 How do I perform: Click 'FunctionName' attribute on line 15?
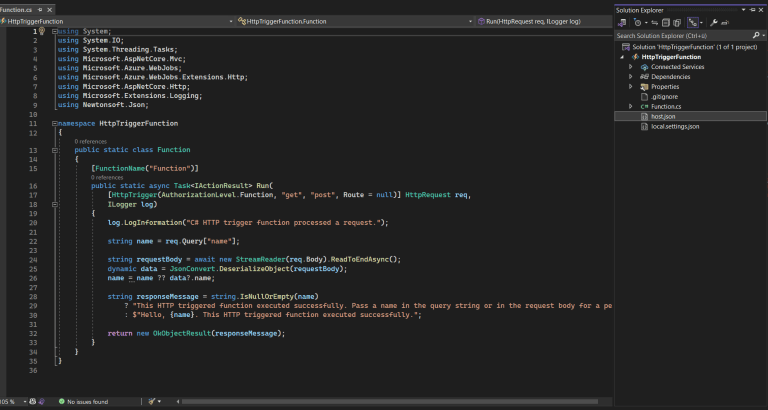click(120, 169)
